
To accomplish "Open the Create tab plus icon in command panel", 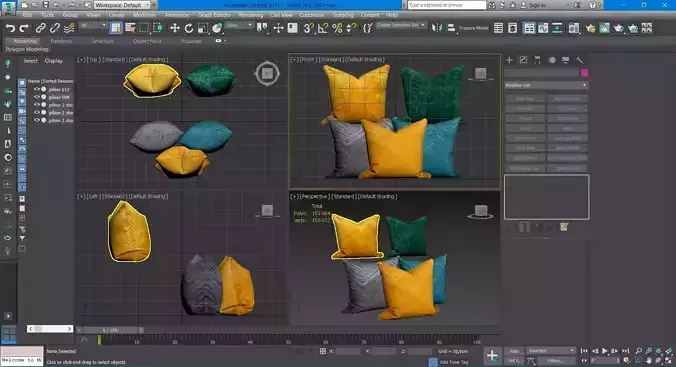I will click(509, 60).
